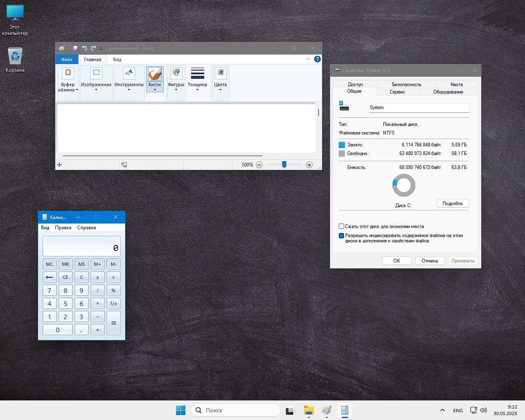This screenshot has height=420, width=525.
Task: Click the Отмена button in disk properties
Action: click(429, 261)
